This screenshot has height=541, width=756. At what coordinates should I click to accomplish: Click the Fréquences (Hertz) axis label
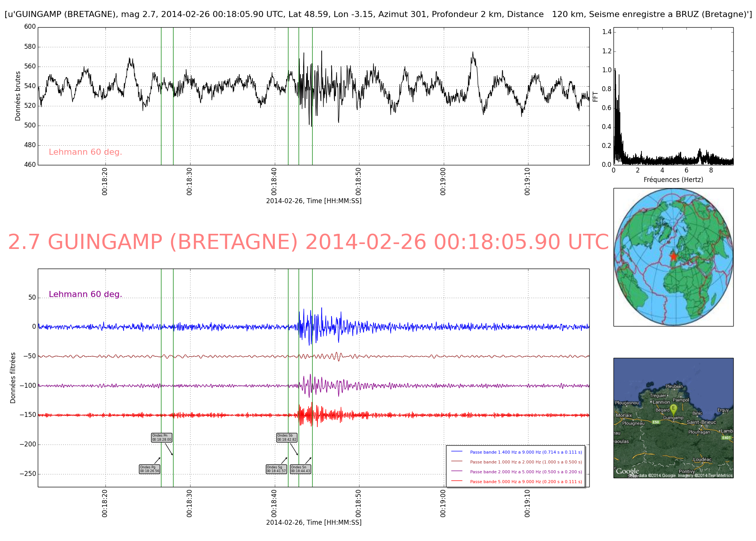point(673,180)
